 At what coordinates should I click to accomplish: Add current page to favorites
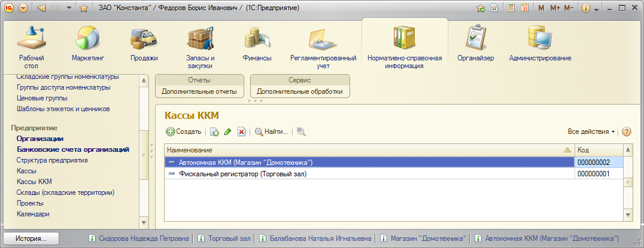[x=481, y=8]
